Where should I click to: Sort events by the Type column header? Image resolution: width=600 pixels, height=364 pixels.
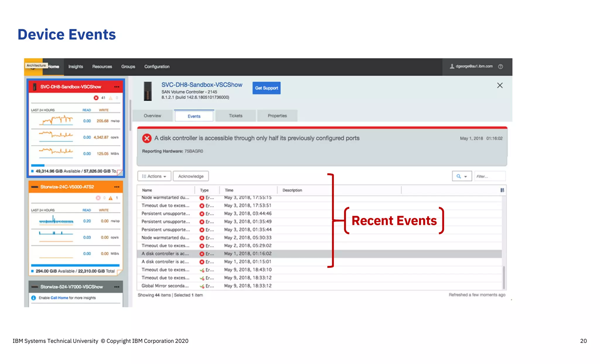click(207, 190)
